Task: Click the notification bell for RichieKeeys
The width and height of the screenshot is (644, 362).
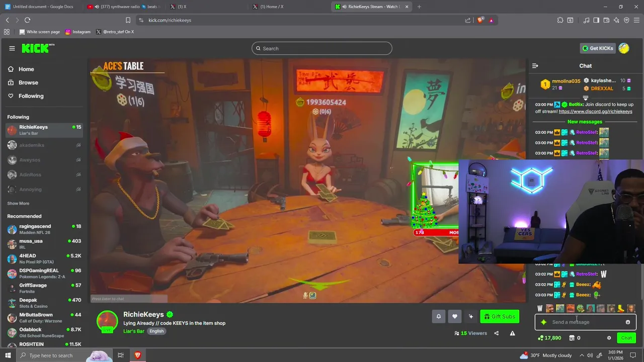Action: [x=438, y=316]
